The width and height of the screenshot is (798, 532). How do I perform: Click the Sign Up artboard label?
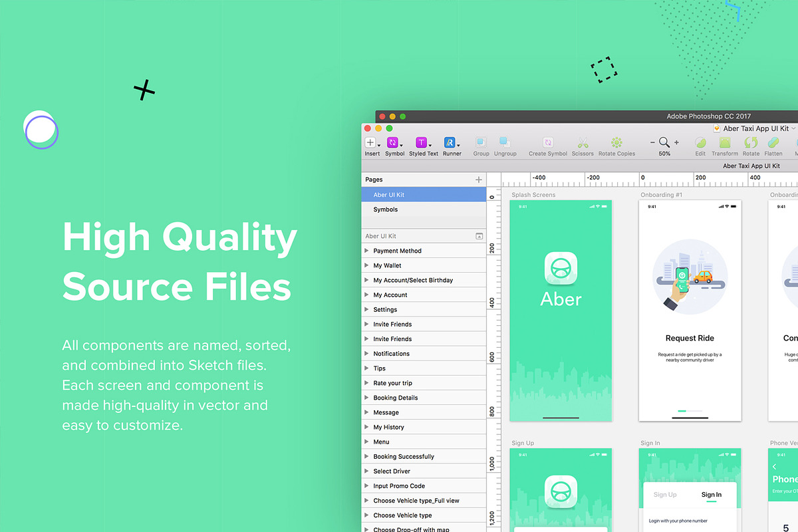click(523, 443)
